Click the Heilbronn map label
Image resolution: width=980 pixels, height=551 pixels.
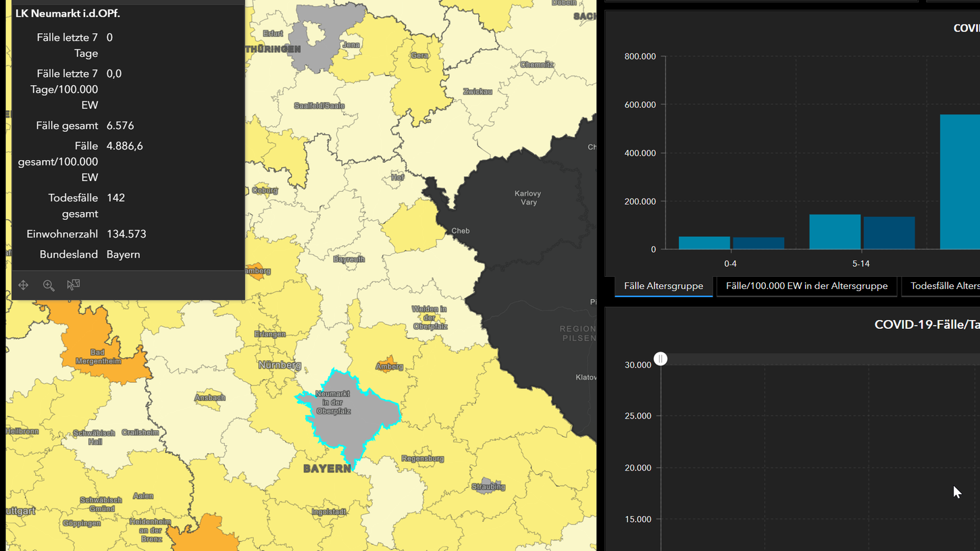pyautogui.click(x=22, y=431)
